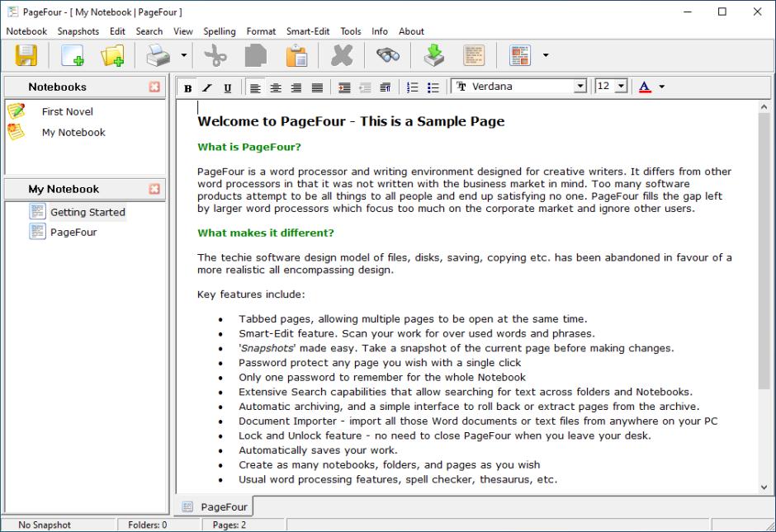Screen dimensions: 776x532
Task: Open the About menu
Action: click(411, 31)
